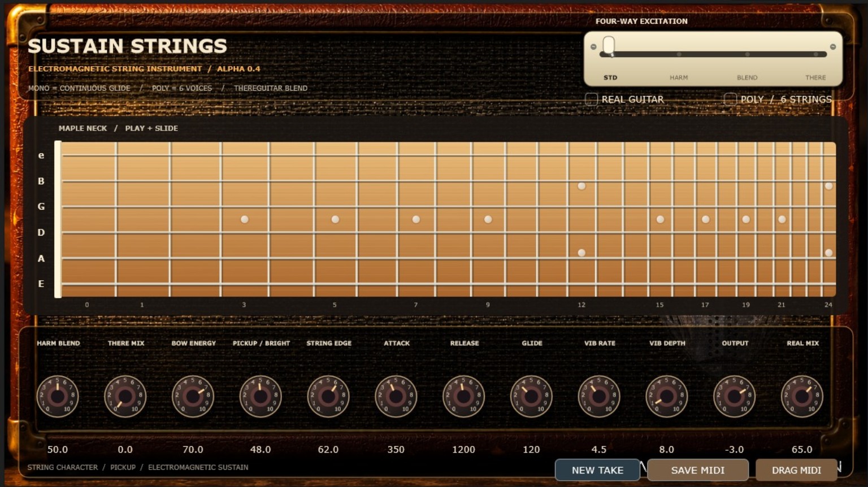Click the Four-Way Excitation slider handle
This screenshot has height=487, width=868.
coord(609,46)
